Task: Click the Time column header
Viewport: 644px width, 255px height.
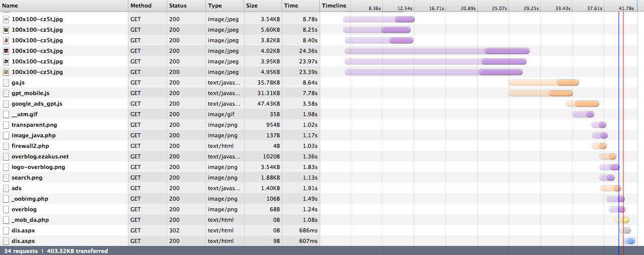Action: pyautogui.click(x=291, y=6)
